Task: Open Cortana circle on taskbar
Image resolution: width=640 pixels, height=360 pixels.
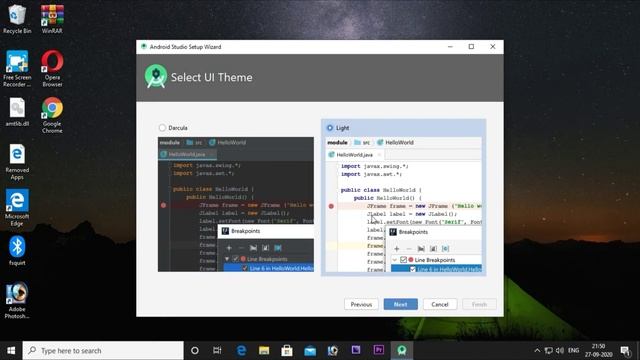Action: (x=195, y=351)
